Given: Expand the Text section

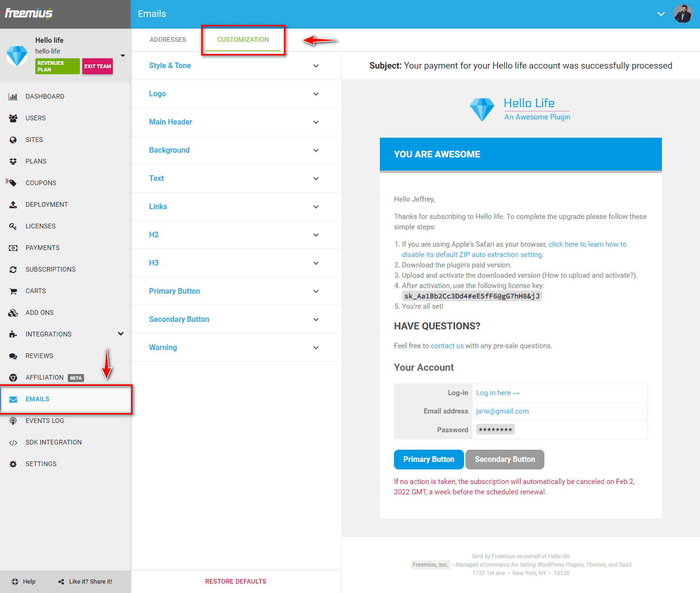Looking at the screenshot, I should click(x=236, y=179).
